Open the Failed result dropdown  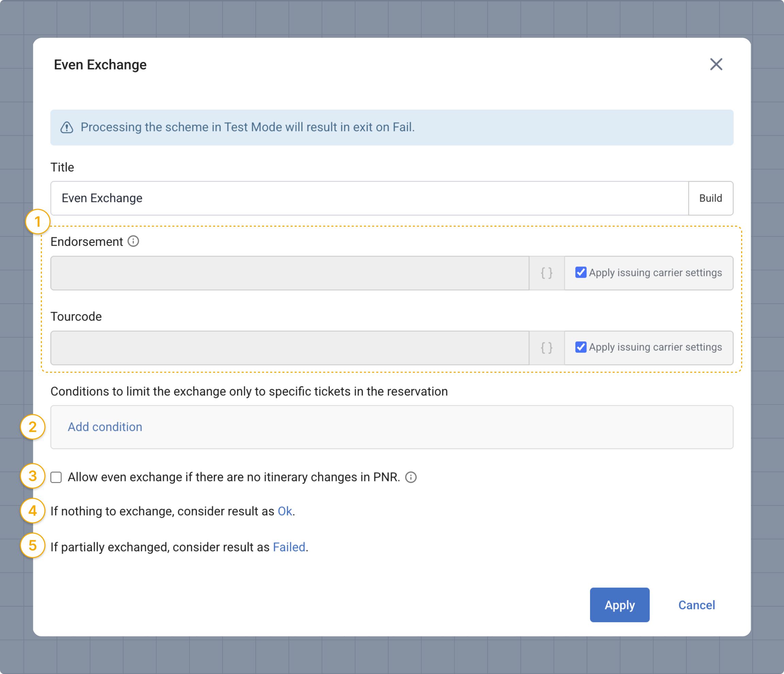(x=289, y=547)
